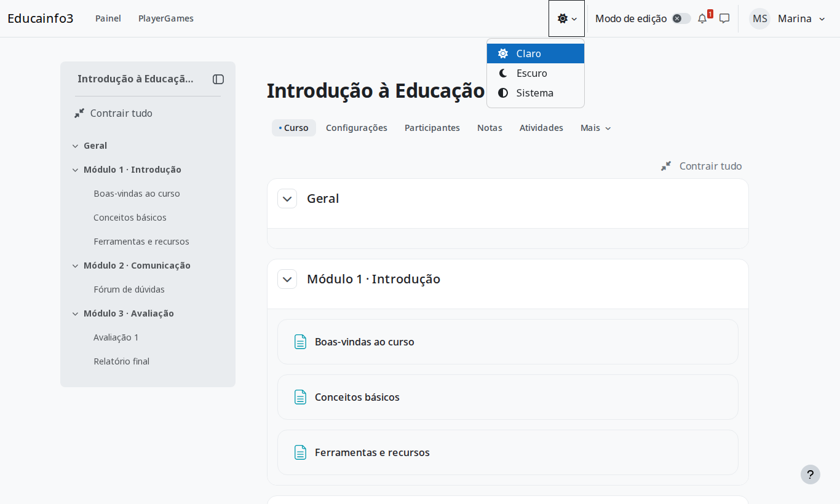This screenshot has height=504, width=840.
Task: Collapse the Geral section in main content
Action: 287,199
